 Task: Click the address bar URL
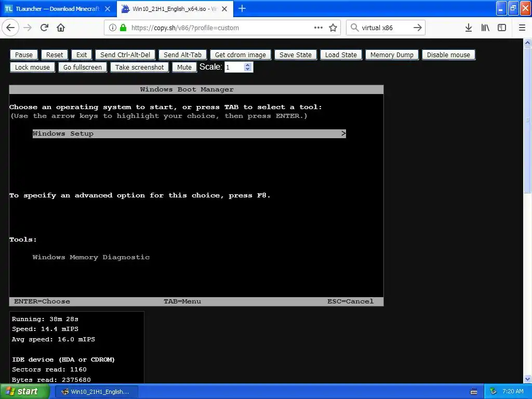pos(185,28)
